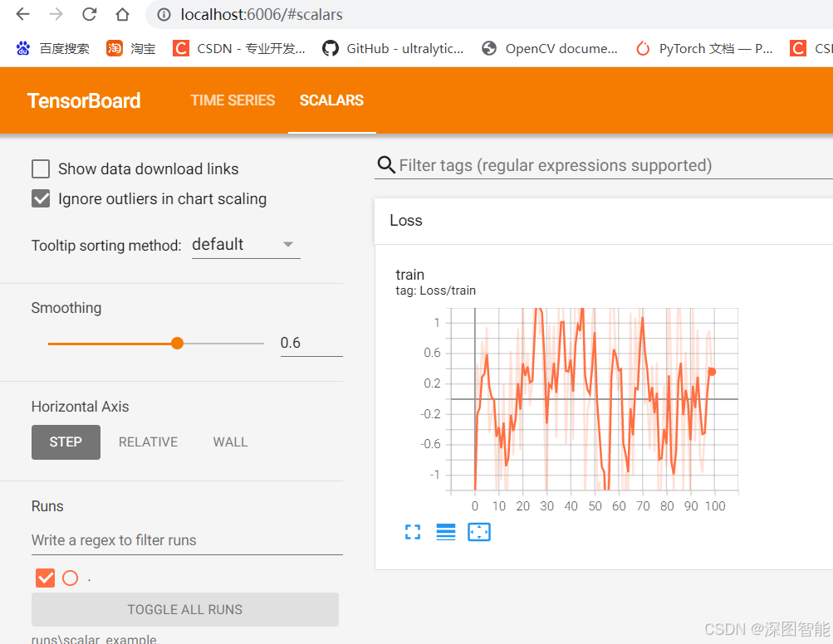The image size is (833, 644).
Task: Uncheck the run visibility checkbox
Action: coord(45,578)
